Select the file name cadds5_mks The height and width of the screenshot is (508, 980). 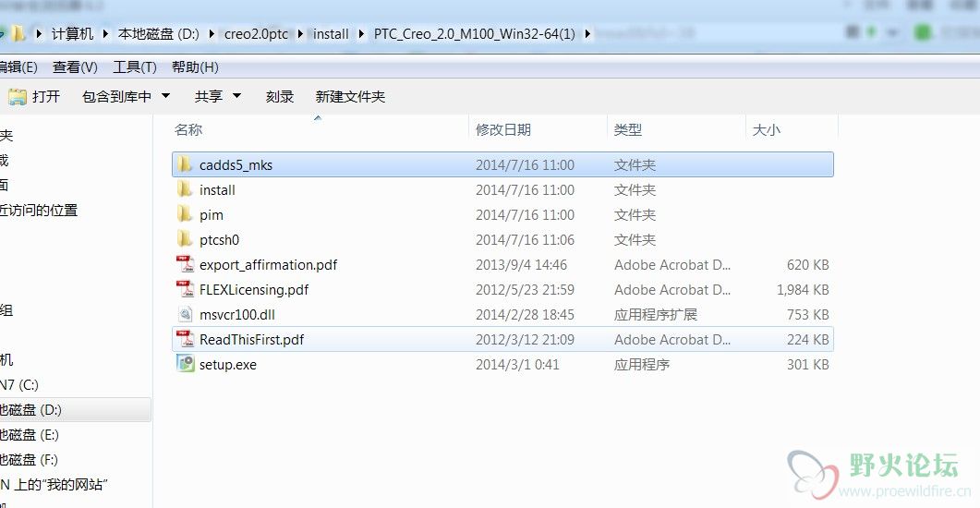(236, 165)
